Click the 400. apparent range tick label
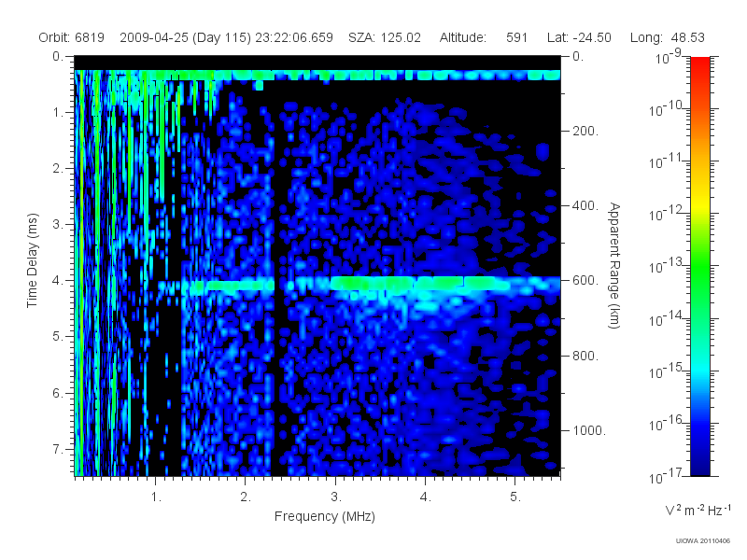The height and width of the screenshot is (560, 747). [585, 205]
